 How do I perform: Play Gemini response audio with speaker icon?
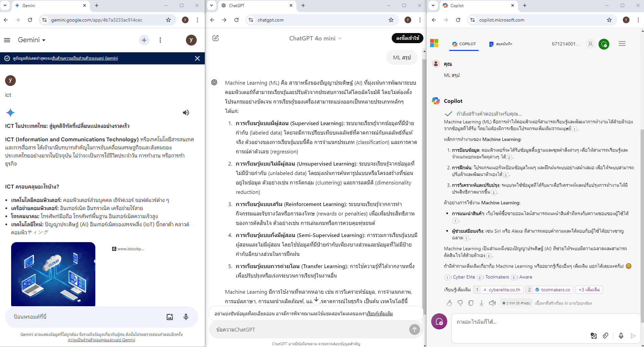(x=186, y=113)
